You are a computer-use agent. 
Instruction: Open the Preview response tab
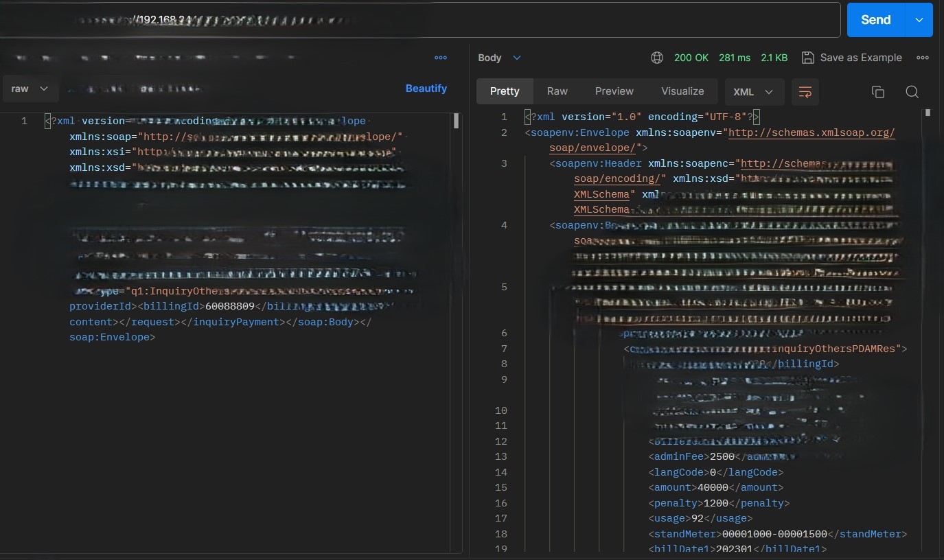click(x=614, y=91)
